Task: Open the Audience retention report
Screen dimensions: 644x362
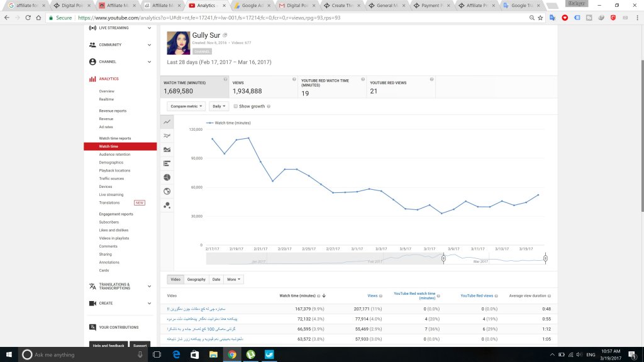Action: 114,155
